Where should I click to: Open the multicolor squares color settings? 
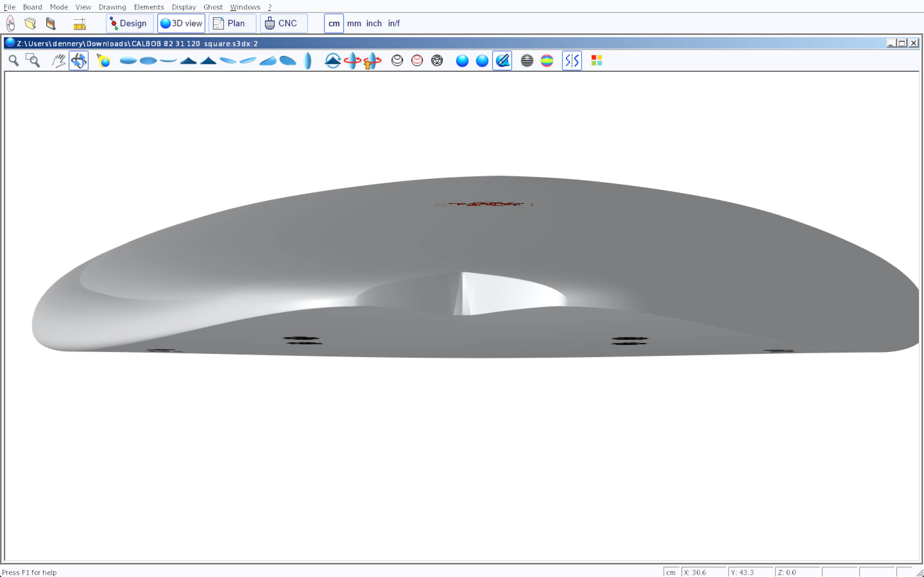pos(596,61)
